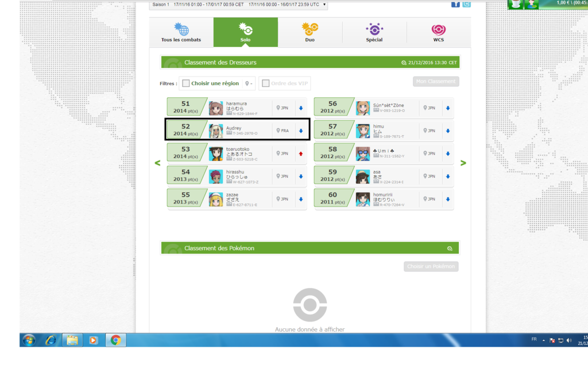Viewport: 588px width, 368px height.
Task: Click blue down arrow on zazae row
Action: 301,200
